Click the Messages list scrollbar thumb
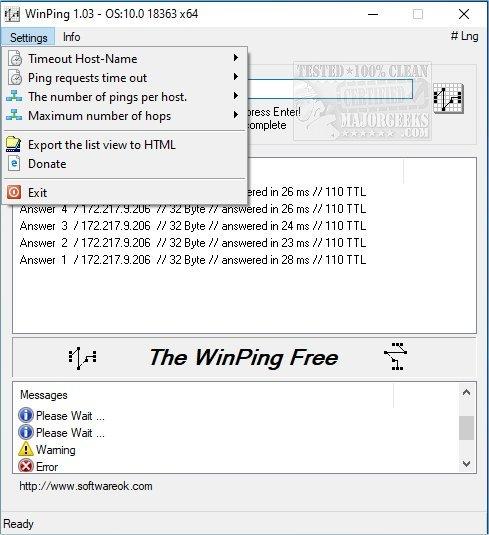This screenshot has height=535, width=489. (466, 428)
